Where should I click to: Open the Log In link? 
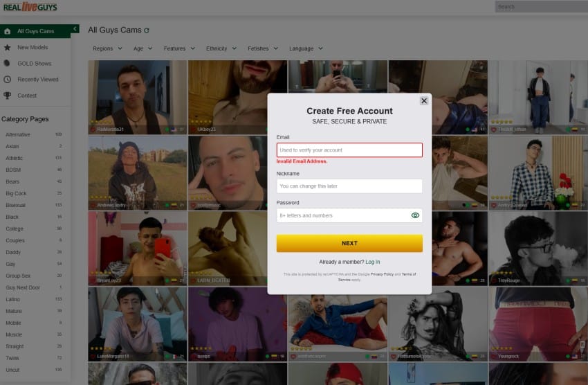[x=372, y=262]
